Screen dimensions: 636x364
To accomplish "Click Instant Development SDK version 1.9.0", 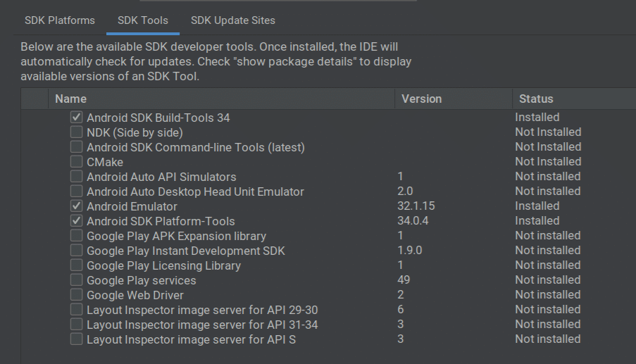I will click(410, 251).
